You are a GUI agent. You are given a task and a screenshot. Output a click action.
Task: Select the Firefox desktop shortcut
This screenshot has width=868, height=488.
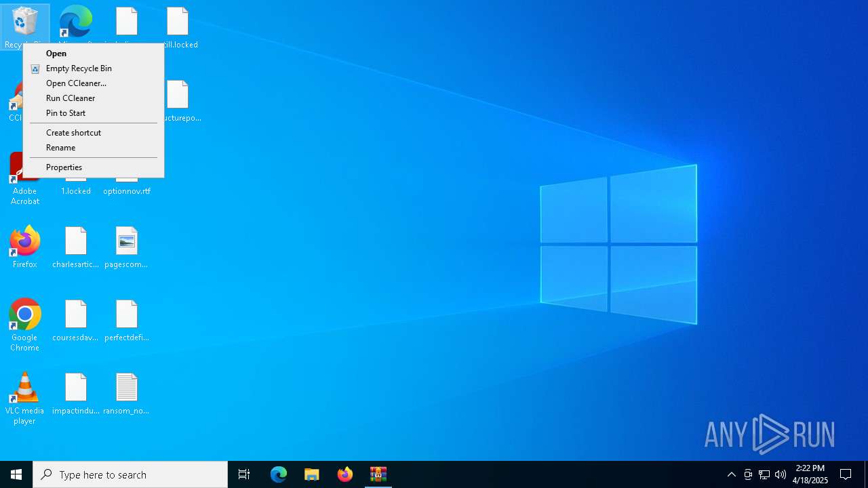pos(24,247)
